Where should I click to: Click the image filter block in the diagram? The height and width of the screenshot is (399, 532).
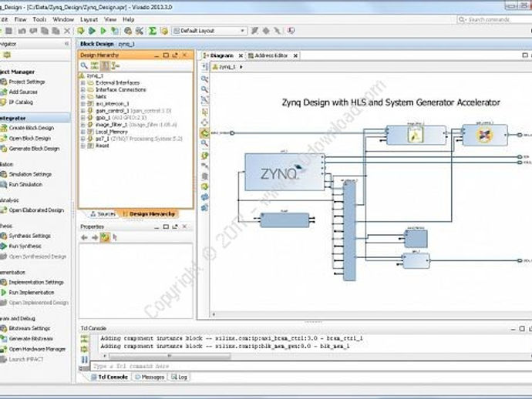[x=416, y=136]
